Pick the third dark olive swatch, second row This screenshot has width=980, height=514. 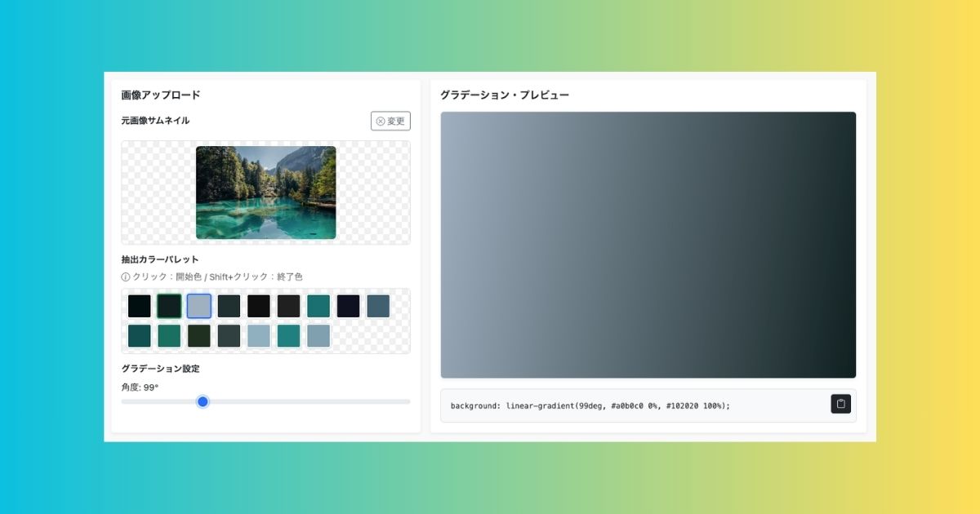pyautogui.click(x=198, y=336)
